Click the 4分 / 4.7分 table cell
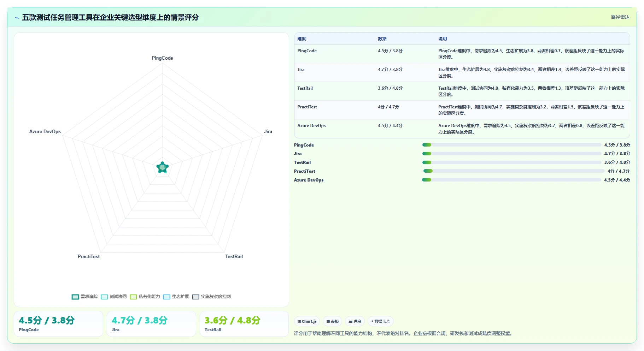The height and width of the screenshot is (351, 644). point(388,107)
